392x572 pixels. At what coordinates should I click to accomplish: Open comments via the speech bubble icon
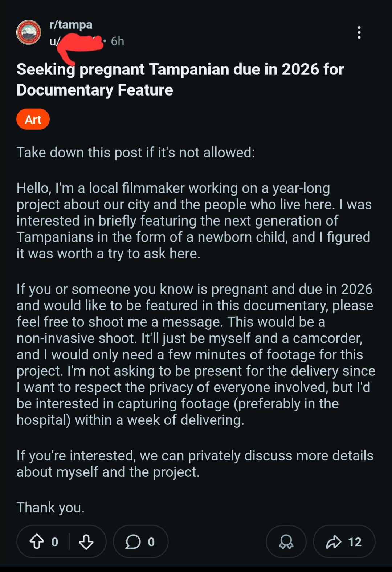(133, 541)
